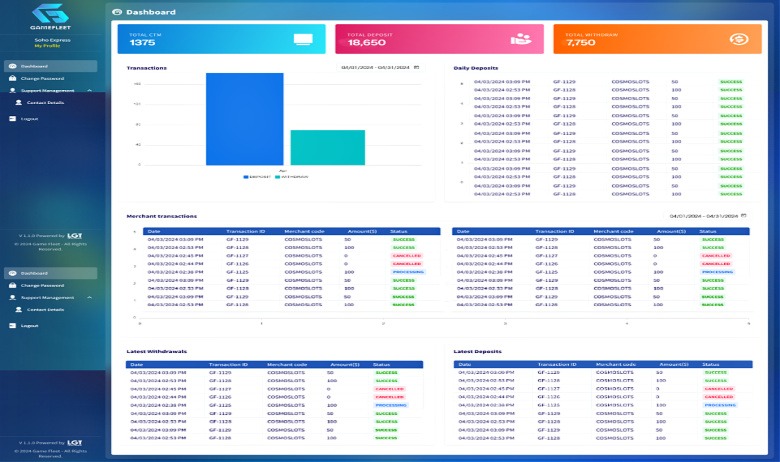Click the lock icon of upper Change Password

point(12,78)
